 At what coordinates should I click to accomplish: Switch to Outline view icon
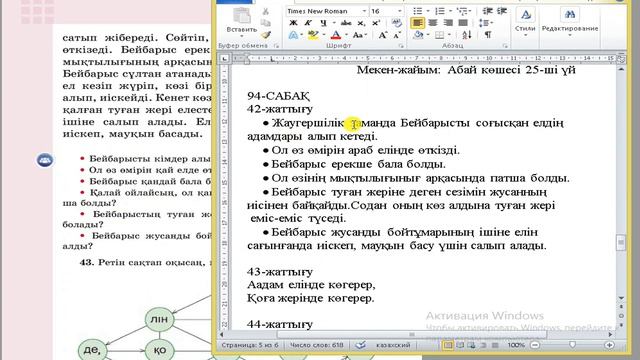[x=483, y=345]
